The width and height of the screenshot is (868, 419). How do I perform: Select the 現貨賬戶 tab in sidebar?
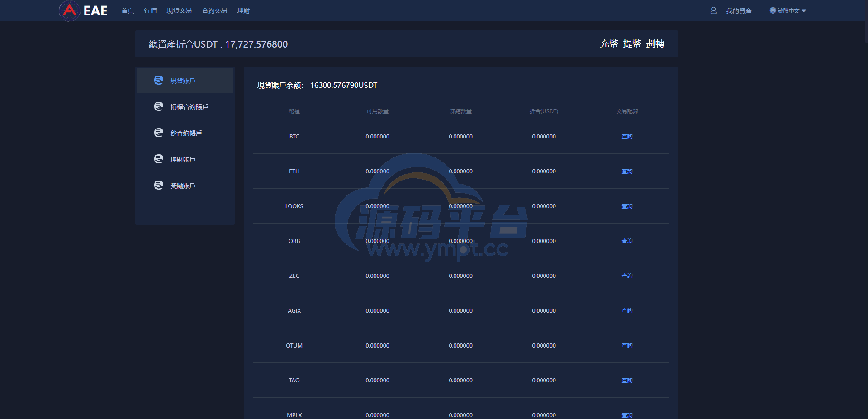coord(185,81)
